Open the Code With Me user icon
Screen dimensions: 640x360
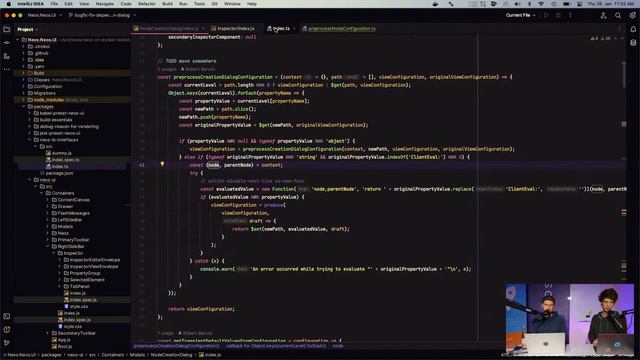pyautogui.click(x=603, y=16)
